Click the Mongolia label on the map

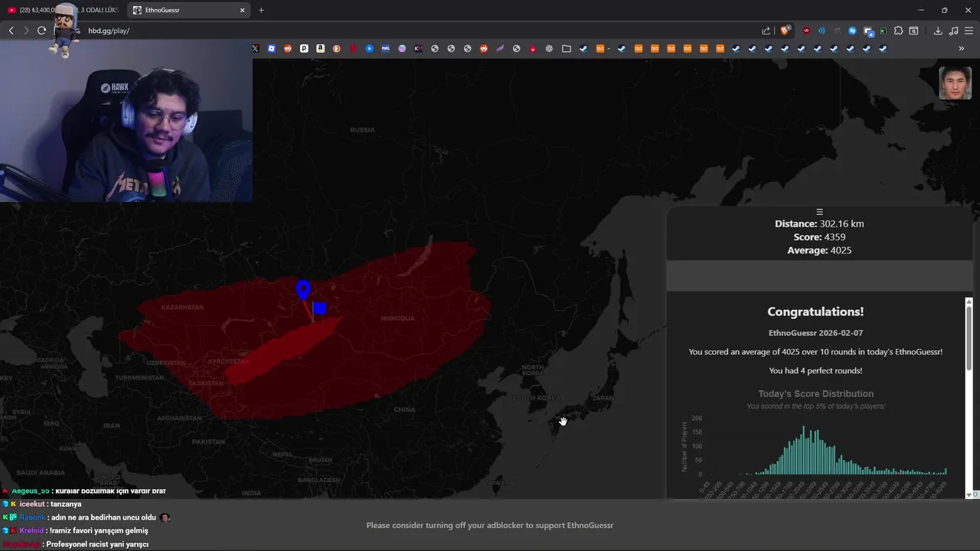pyautogui.click(x=397, y=318)
